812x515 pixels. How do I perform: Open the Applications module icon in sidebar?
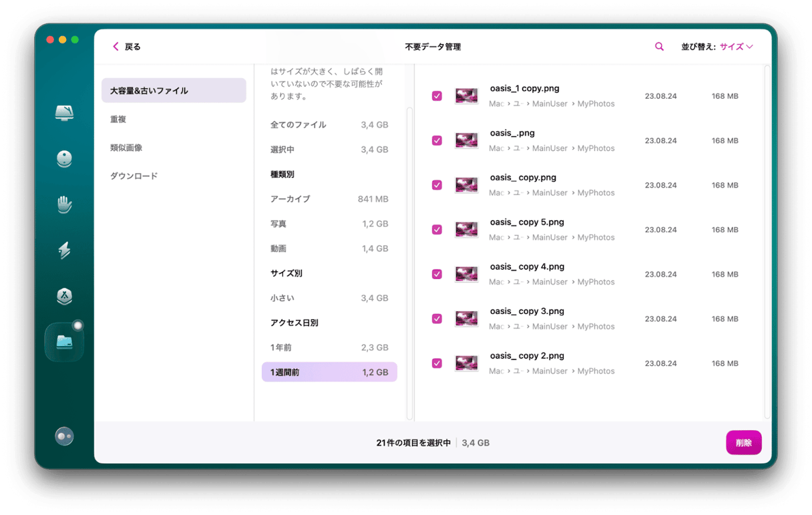tap(64, 296)
